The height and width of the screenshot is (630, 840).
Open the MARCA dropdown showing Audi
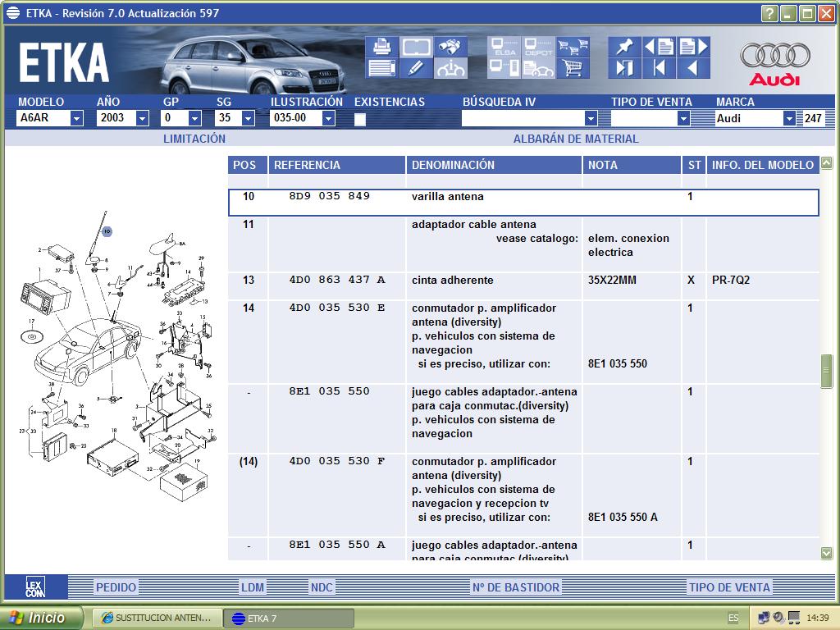(789, 118)
